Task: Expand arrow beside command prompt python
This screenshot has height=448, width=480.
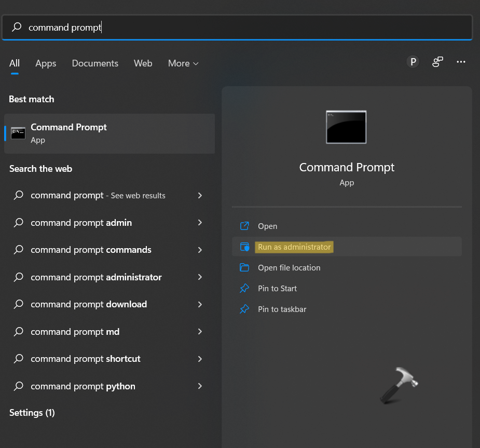Action: tap(200, 386)
